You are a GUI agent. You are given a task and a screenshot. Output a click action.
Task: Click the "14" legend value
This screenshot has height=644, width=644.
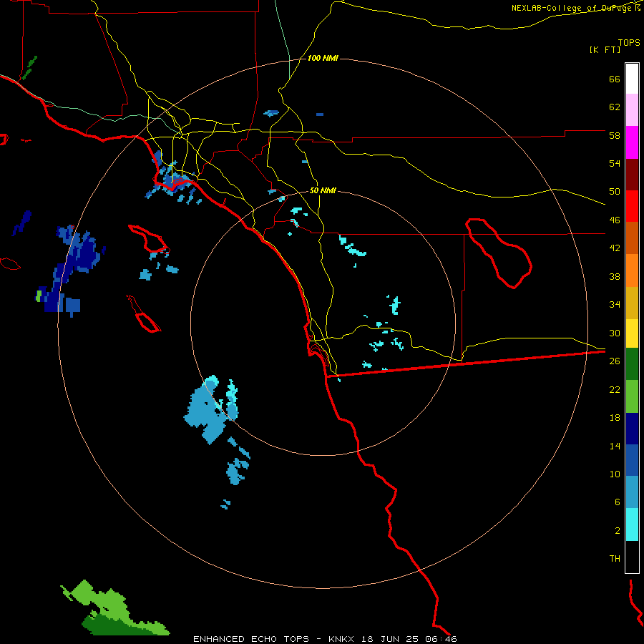(615, 446)
